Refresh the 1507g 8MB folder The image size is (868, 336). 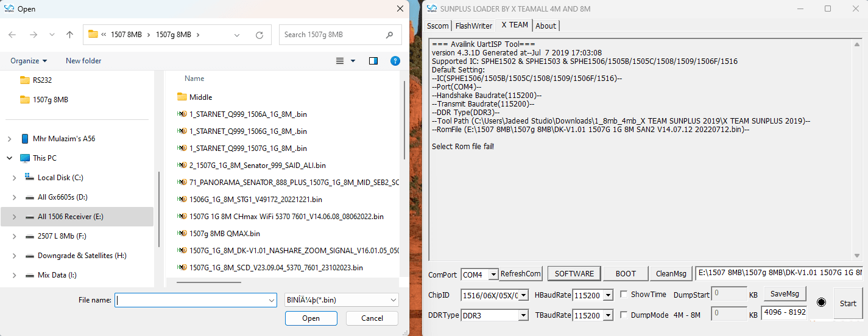[260, 35]
